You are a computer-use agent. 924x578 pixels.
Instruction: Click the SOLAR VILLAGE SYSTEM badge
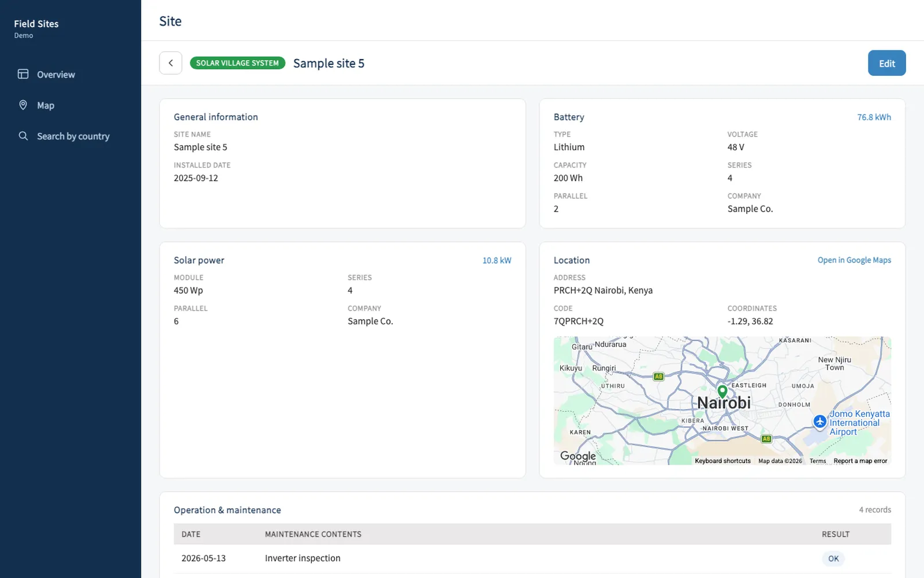tap(237, 63)
